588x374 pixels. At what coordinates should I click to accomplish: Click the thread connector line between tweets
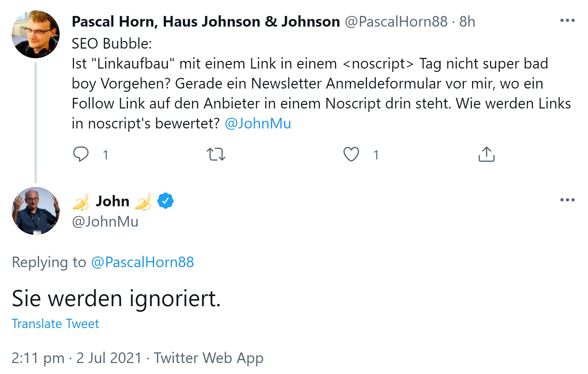point(35,120)
